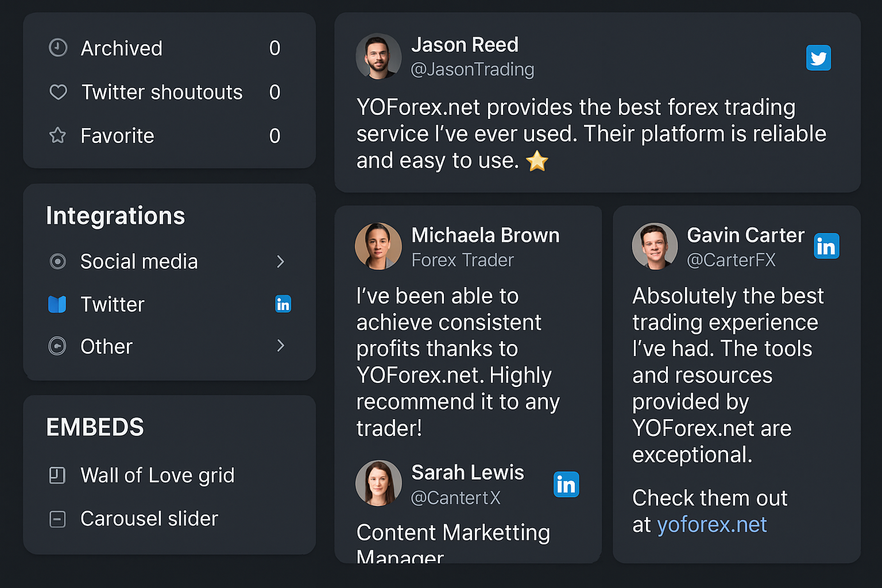The height and width of the screenshot is (588, 882).
Task: Click the Archived clock icon
Action: 58,48
